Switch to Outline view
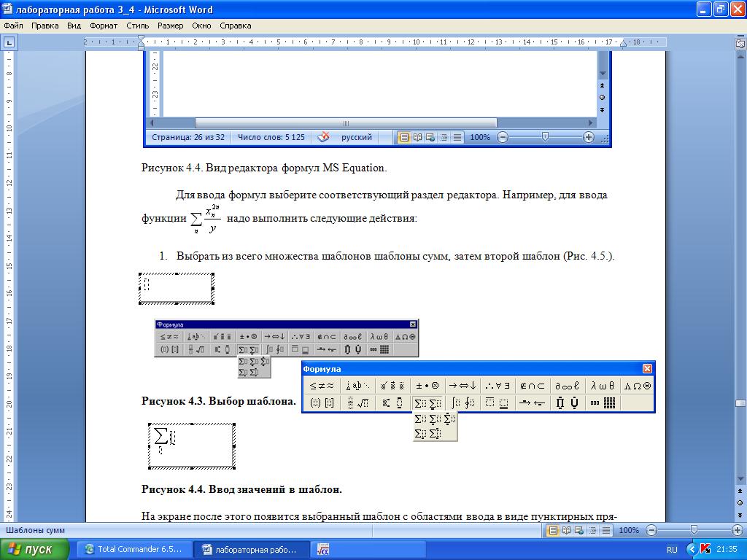Screen dimensions: 747x560 [592, 530]
